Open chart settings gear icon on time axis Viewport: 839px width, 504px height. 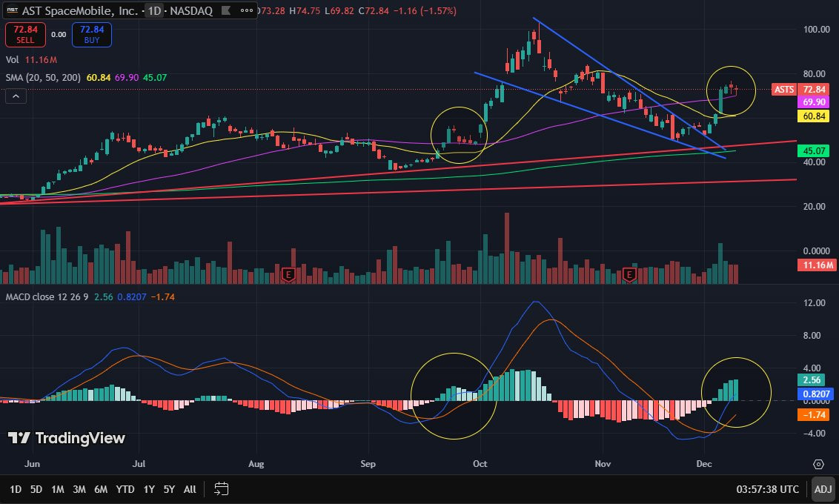(x=818, y=464)
